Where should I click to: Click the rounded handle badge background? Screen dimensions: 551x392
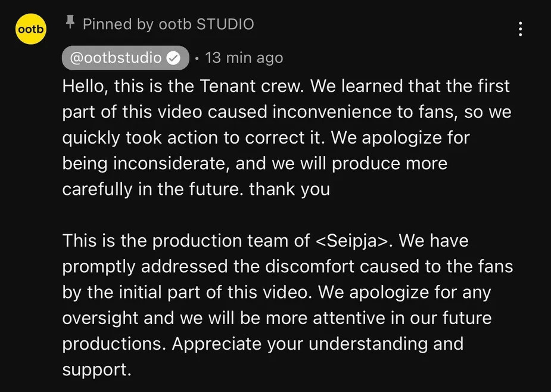tap(125, 57)
